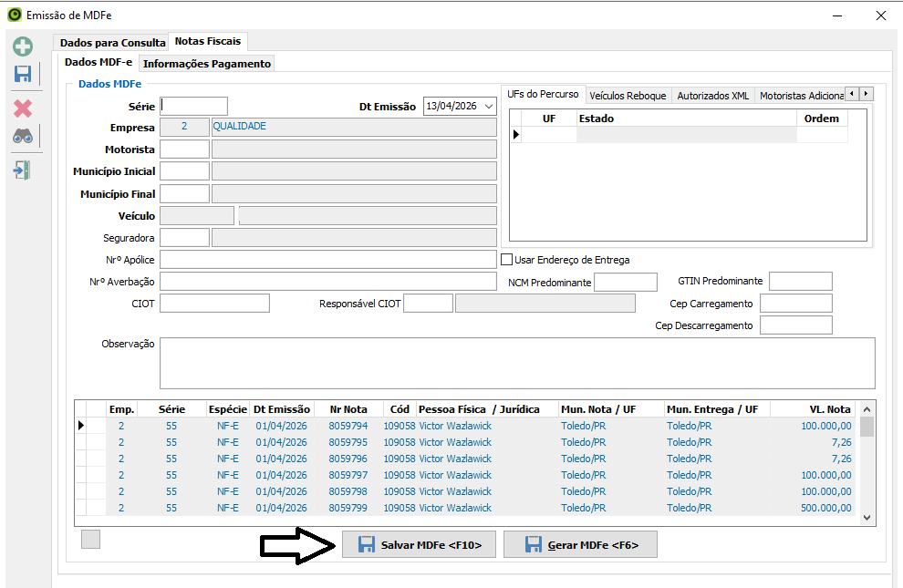This screenshot has height=588, width=903.
Task: Click Salvar MDFe <F10> button
Action: point(419,545)
